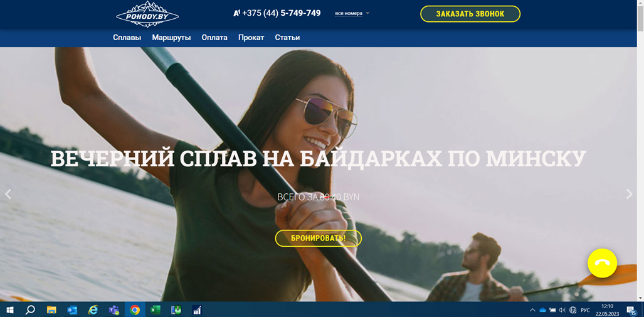This screenshot has height=317, width=644.
Task: Open Internet Explorer from the taskbar
Action: pyautogui.click(x=93, y=310)
